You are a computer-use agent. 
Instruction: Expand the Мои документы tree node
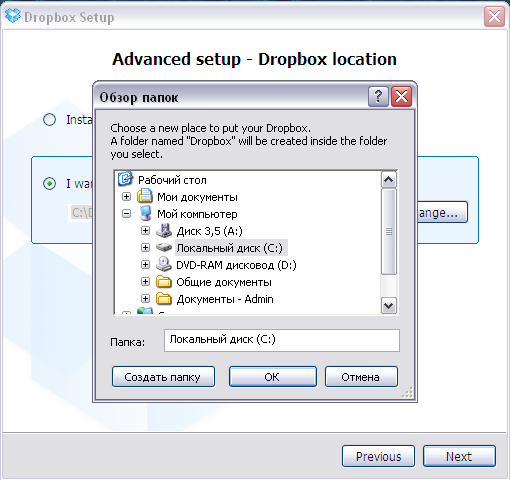coord(126,197)
